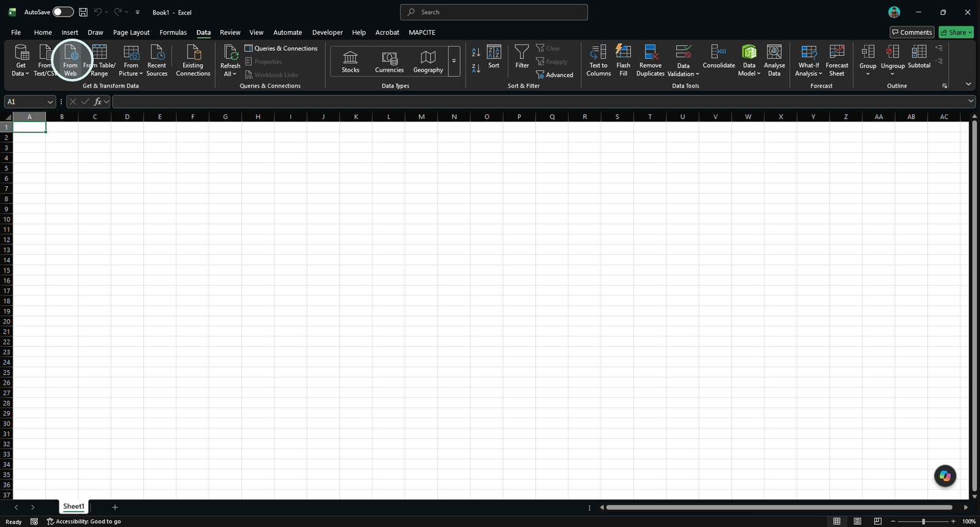Viewport: 980px width, 527px height.
Task: Select the Geography data type
Action: tap(428, 61)
